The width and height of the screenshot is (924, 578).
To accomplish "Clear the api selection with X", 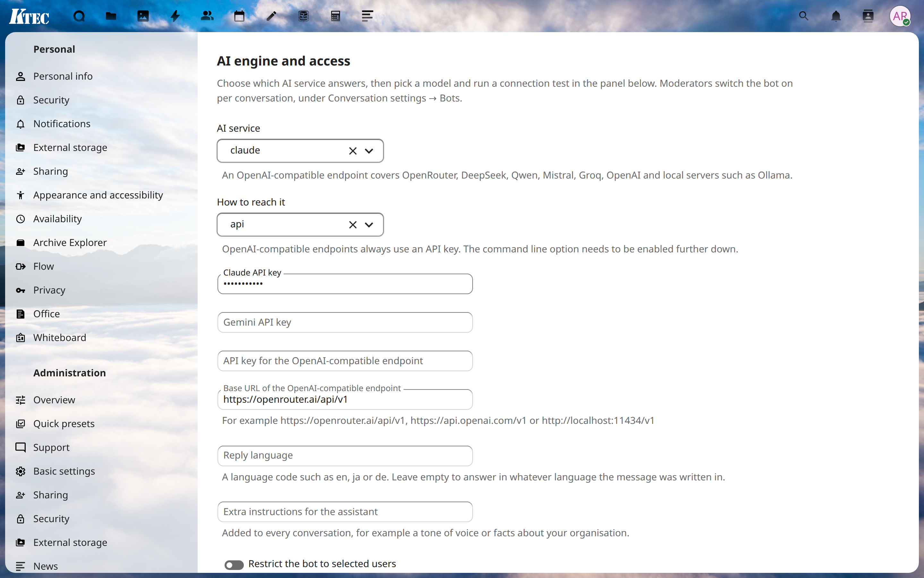I will pos(352,225).
